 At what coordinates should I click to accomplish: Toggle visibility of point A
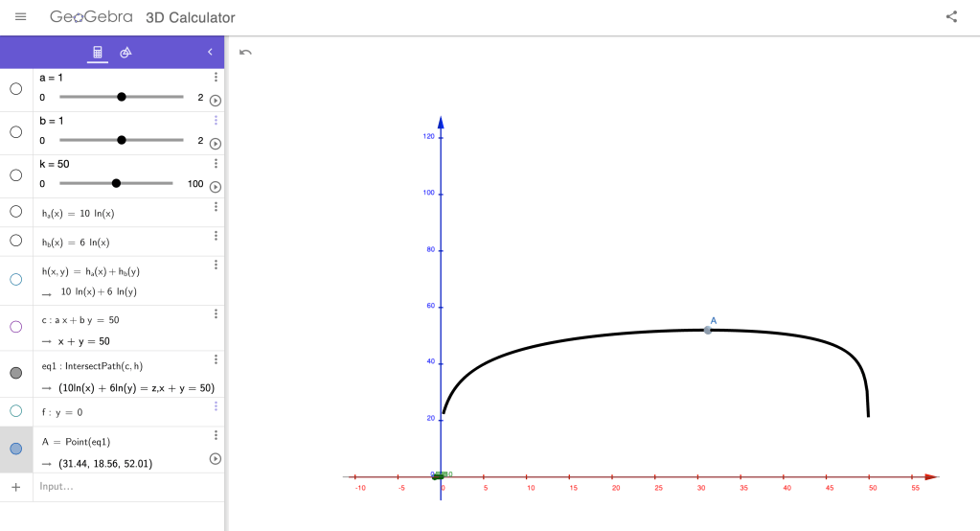[15, 449]
